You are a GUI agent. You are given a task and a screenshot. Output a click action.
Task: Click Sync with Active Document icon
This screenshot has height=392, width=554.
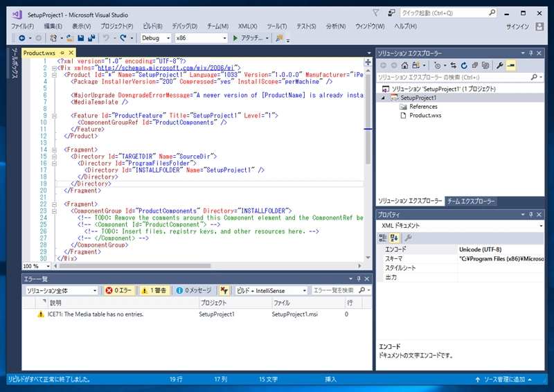[454, 65]
